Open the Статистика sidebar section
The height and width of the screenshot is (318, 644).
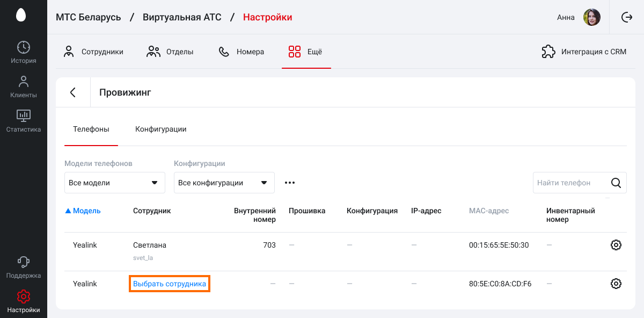(24, 121)
